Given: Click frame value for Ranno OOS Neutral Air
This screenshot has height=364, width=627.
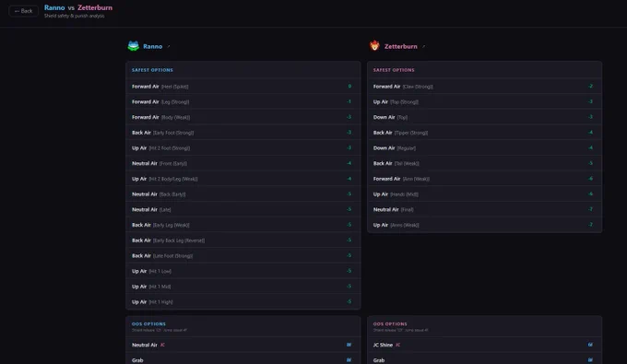Looking at the screenshot, I should (349, 345).
